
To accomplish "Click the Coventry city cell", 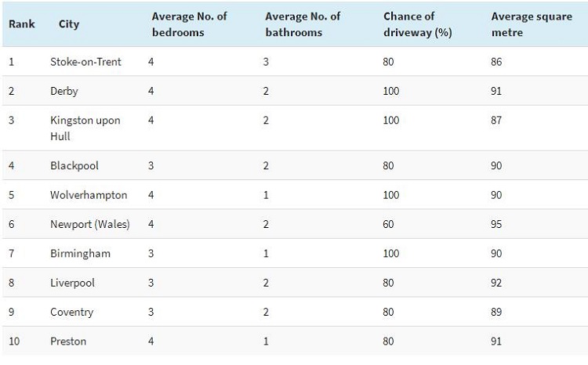I will pos(71,313).
